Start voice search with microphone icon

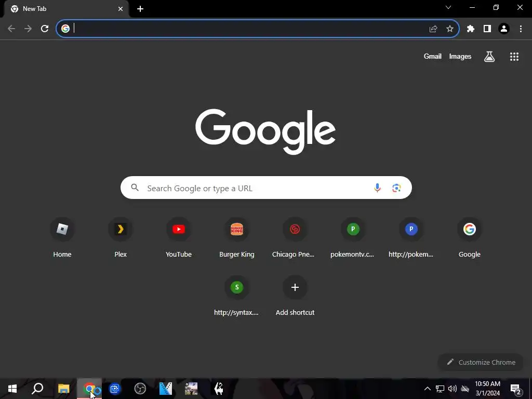[377, 188]
